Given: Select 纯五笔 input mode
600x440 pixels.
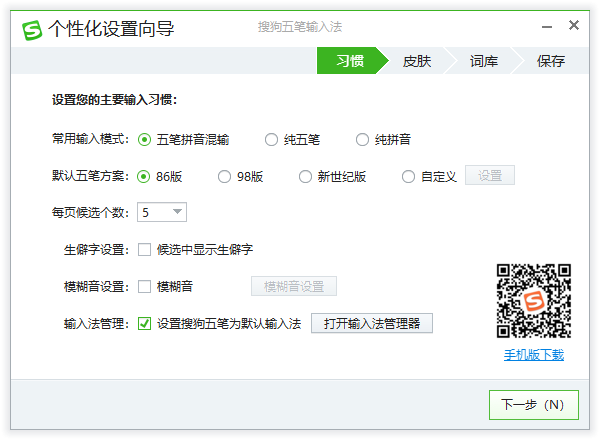Looking at the screenshot, I should click(271, 140).
